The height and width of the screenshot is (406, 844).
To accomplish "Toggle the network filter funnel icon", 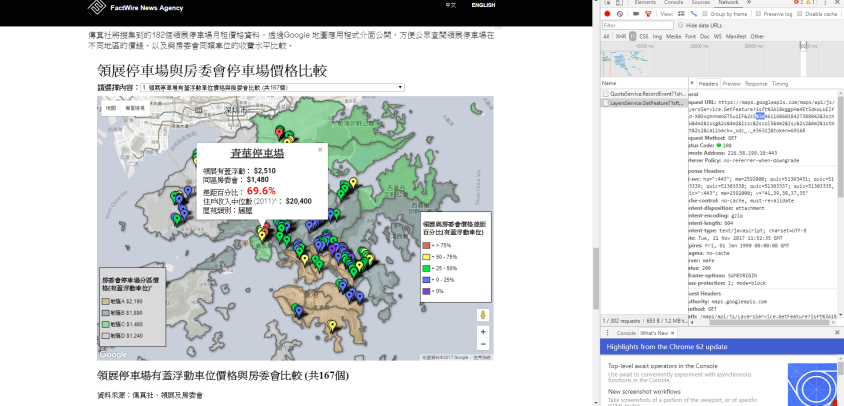I will pos(647,14).
